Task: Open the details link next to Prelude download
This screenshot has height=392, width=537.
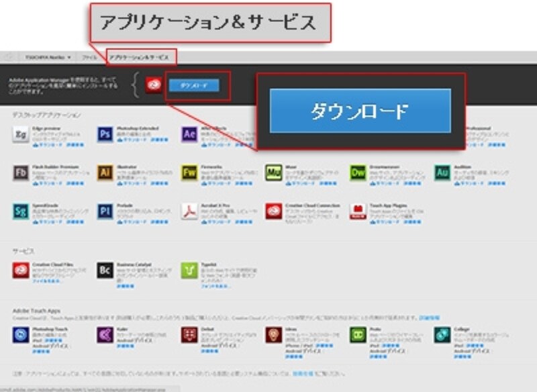Action: 159,222
